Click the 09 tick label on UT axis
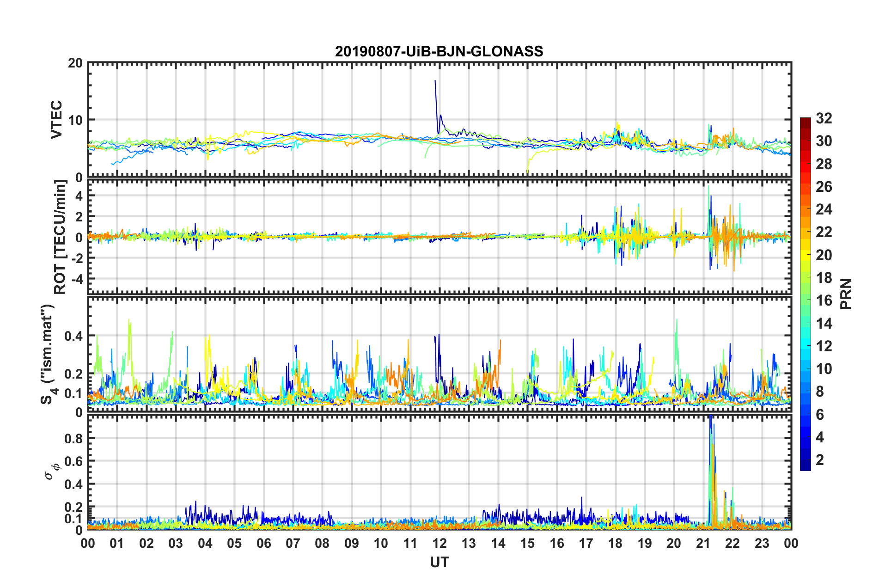This screenshot has height=588, width=879. [x=352, y=543]
